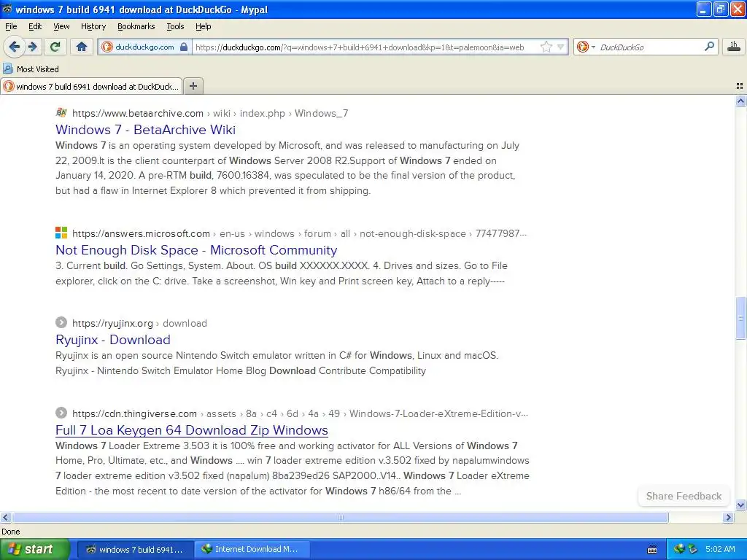Viewport: 747px width, 560px height.
Task: Click the answers.microsoft.com result URL
Action: pos(299,234)
